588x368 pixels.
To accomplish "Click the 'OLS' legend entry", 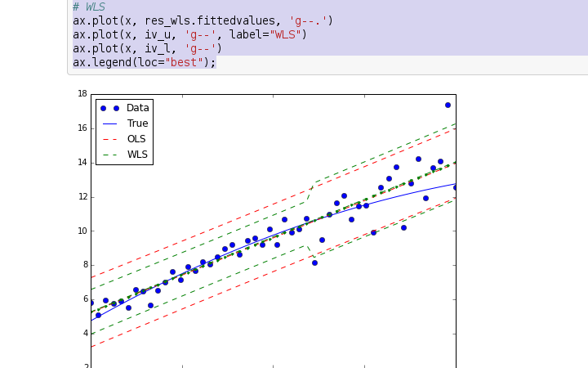I will [136, 139].
